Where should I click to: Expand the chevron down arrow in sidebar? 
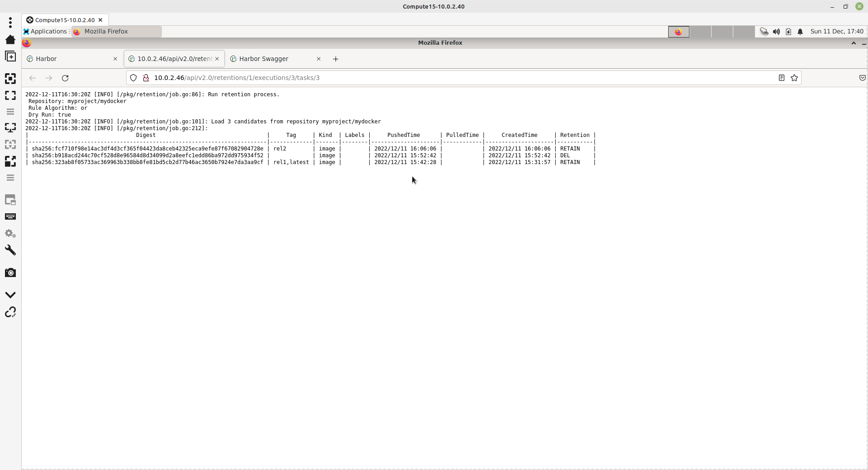(x=10, y=295)
